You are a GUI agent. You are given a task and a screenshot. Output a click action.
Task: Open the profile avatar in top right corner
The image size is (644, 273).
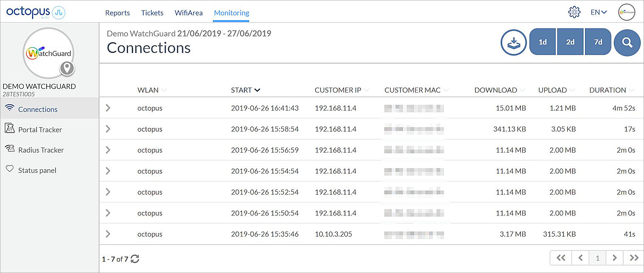click(x=626, y=12)
